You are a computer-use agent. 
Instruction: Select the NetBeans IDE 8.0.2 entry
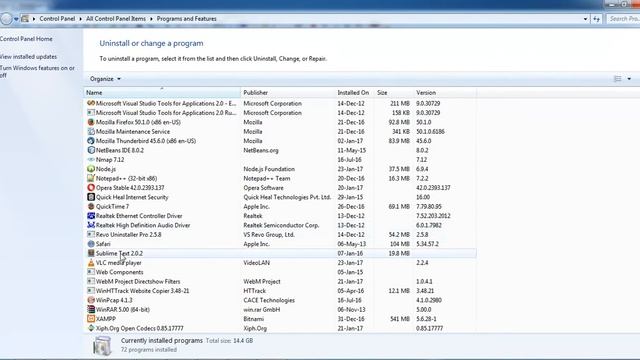[x=280, y=150]
